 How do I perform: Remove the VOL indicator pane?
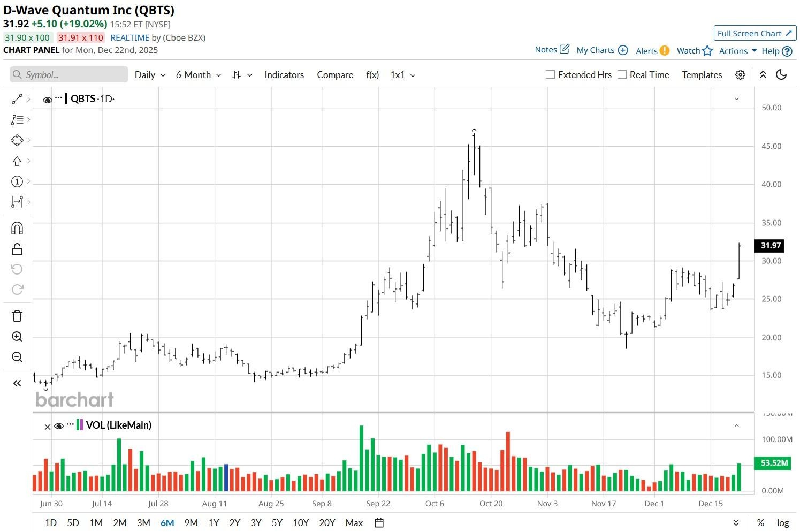47,427
